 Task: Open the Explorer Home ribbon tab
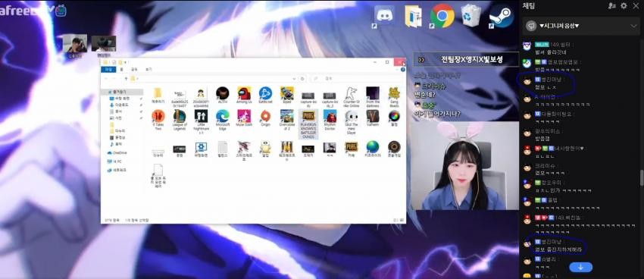pos(121,70)
